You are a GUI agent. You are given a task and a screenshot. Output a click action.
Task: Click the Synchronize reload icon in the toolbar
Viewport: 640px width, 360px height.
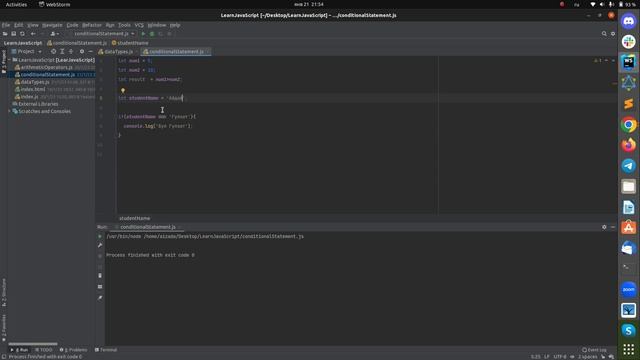[22, 34]
